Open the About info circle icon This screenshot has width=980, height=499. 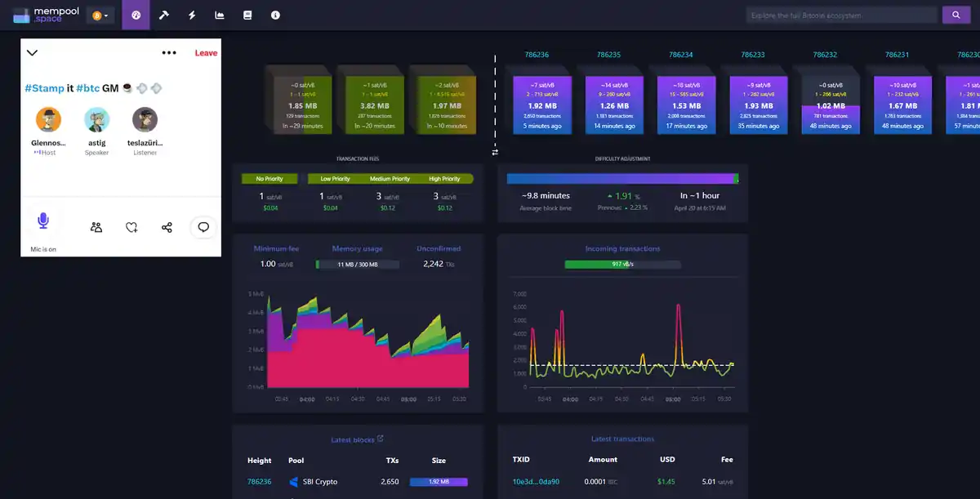tap(275, 15)
